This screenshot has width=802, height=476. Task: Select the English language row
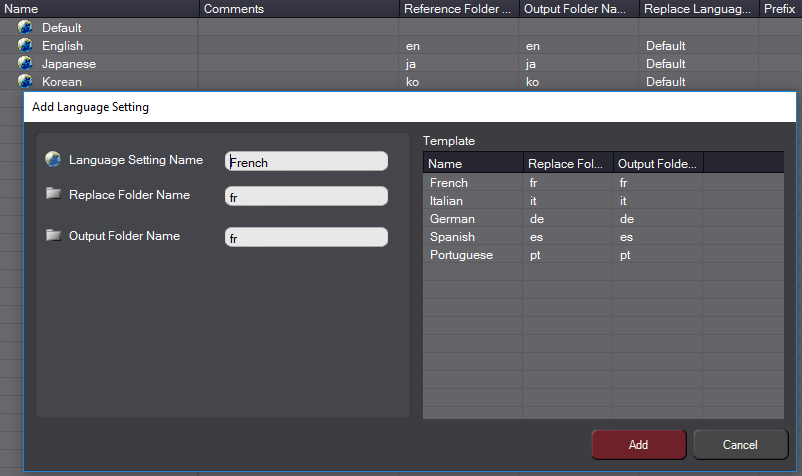coord(401,45)
